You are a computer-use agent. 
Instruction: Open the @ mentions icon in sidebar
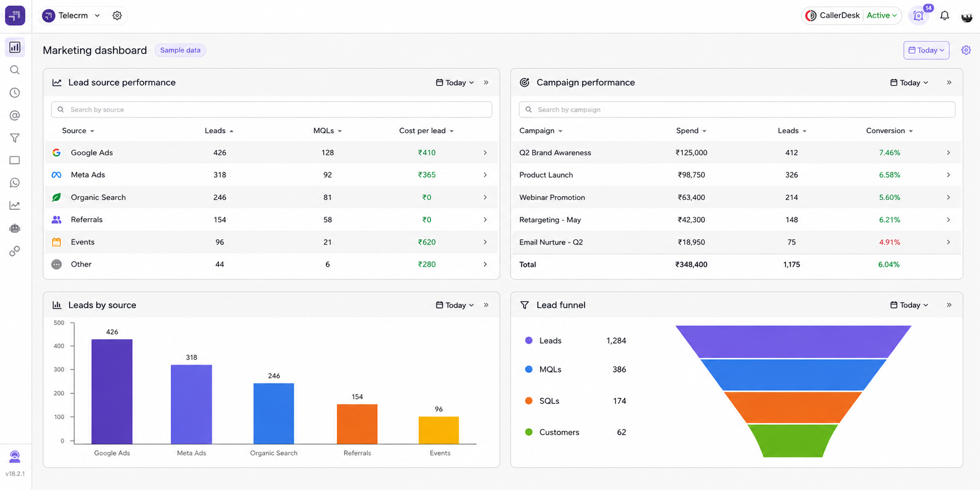(15, 115)
